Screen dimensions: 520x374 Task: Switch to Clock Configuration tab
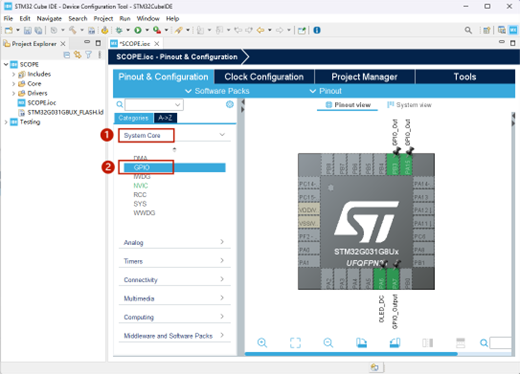click(264, 77)
